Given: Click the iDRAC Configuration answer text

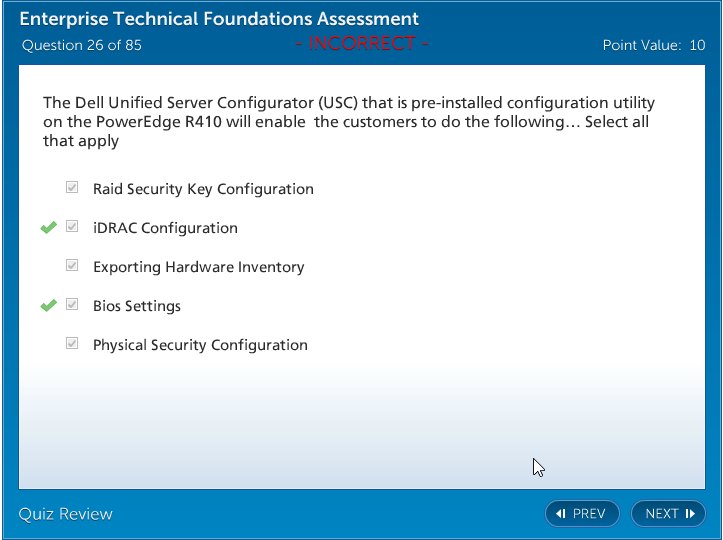Looking at the screenshot, I should coord(165,228).
